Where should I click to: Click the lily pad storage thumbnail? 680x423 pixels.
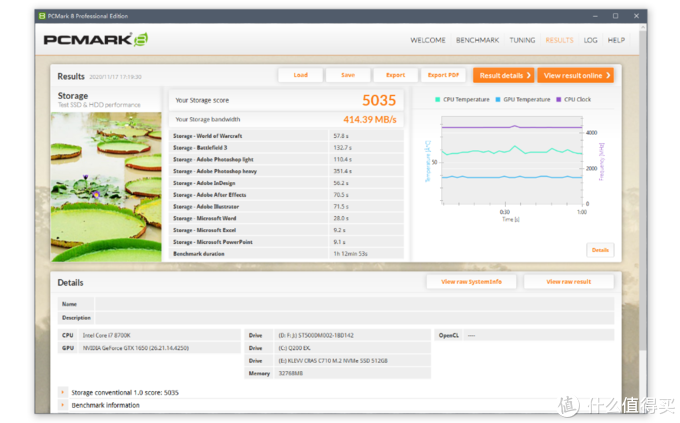[x=106, y=187]
